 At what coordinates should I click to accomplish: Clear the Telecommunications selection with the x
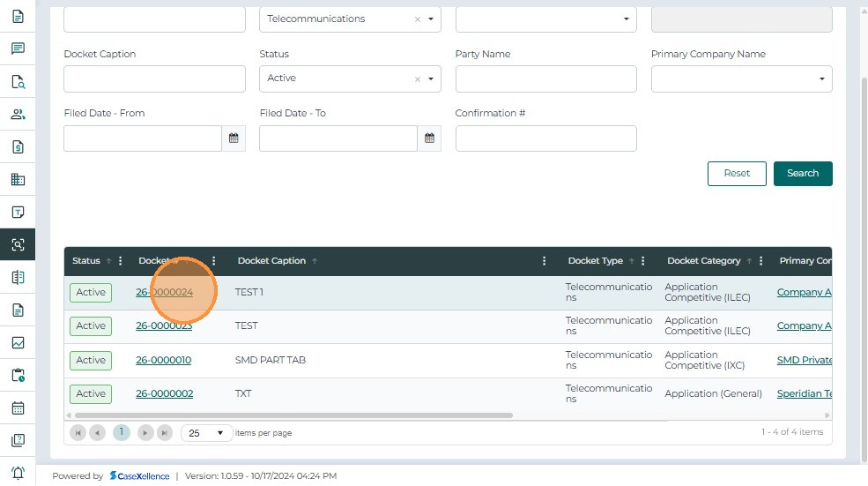(418, 19)
